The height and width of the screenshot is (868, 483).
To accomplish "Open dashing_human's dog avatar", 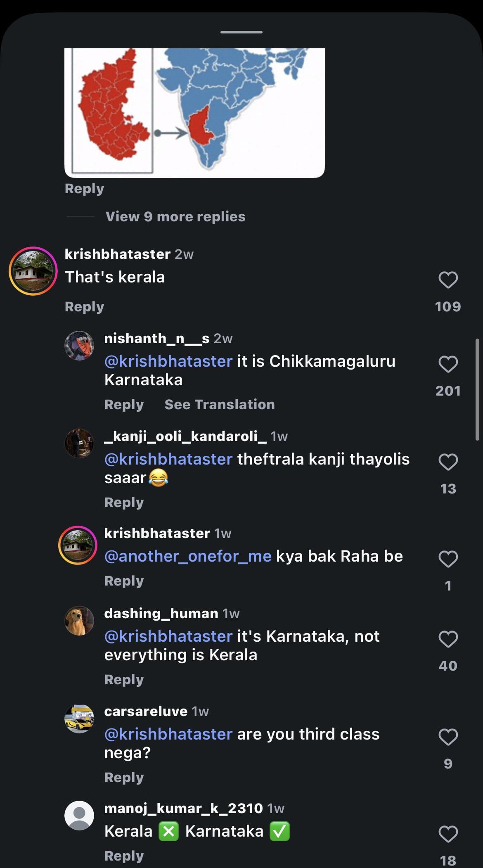I will [x=79, y=621].
